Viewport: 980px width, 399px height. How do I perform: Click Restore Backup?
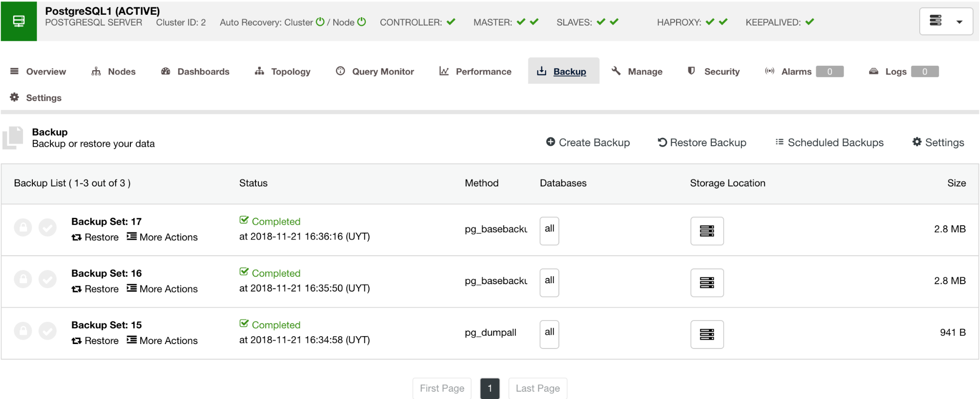pos(702,142)
